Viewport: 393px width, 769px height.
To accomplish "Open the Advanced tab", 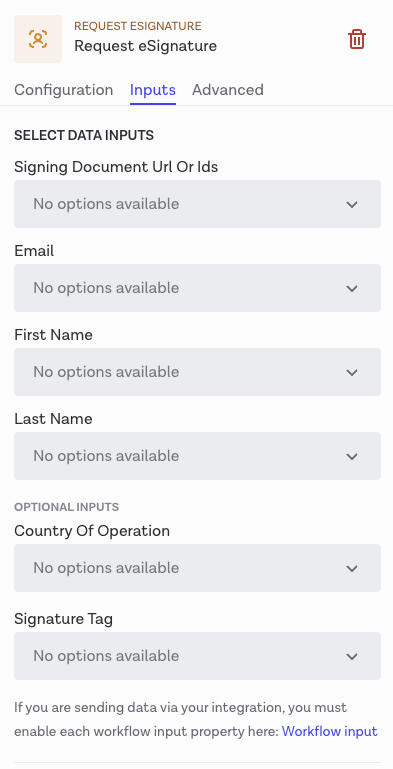I will click(228, 90).
